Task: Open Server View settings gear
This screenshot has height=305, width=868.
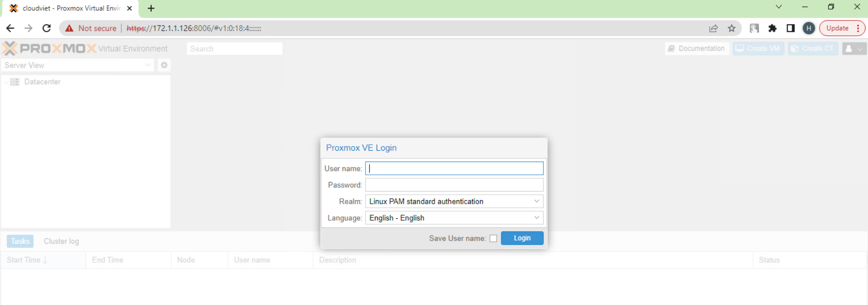Action: point(164,65)
